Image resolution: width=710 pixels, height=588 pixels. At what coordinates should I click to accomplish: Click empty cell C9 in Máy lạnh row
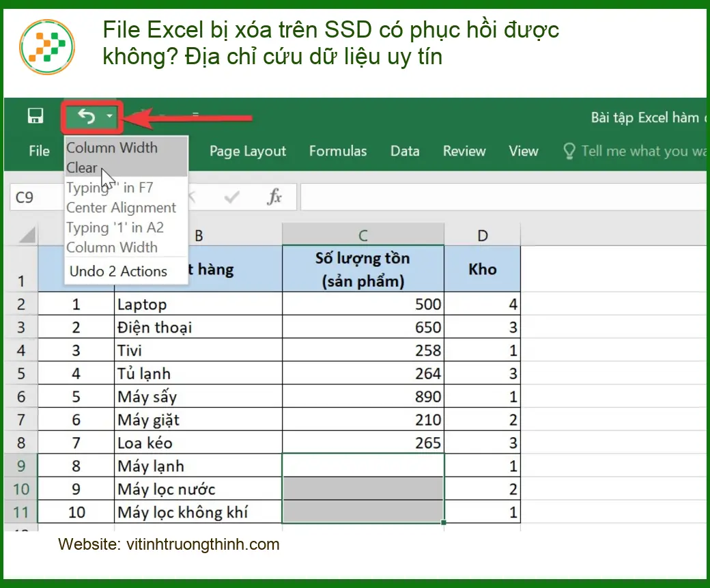click(x=363, y=466)
